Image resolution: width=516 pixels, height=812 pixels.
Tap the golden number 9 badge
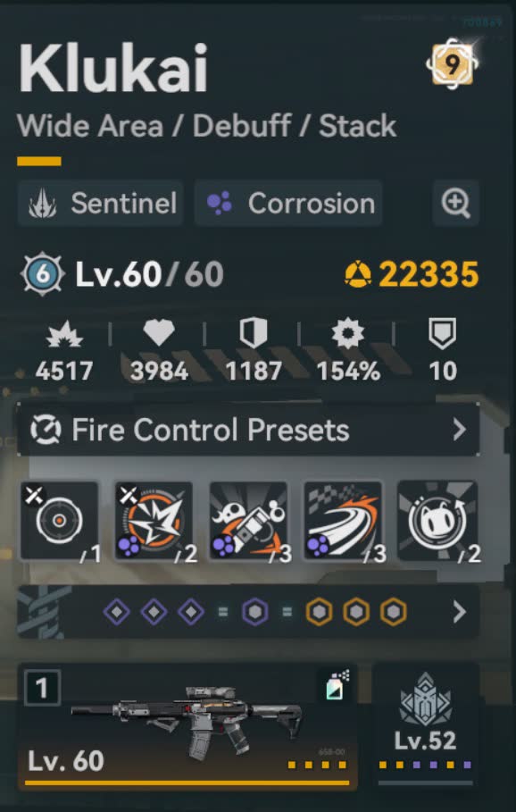pos(452,64)
